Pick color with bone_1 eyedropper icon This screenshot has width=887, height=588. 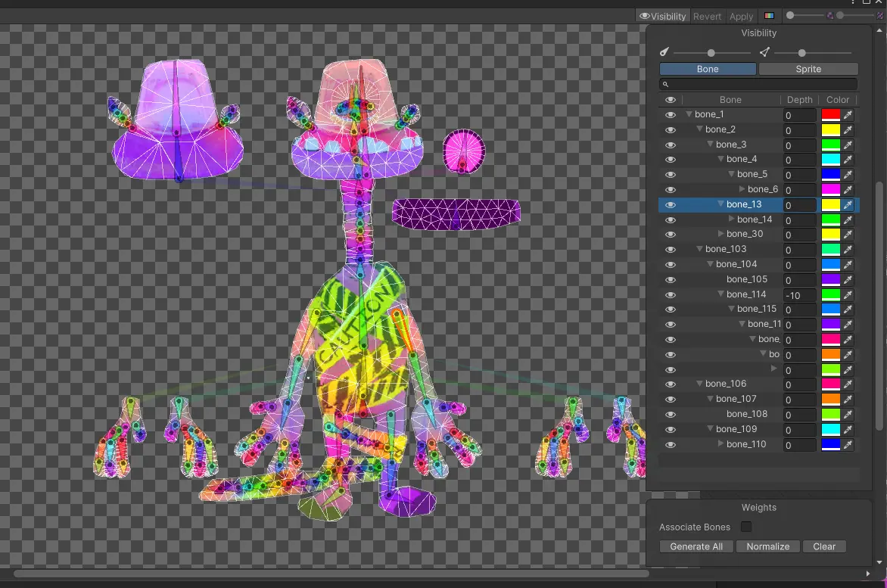pos(848,115)
